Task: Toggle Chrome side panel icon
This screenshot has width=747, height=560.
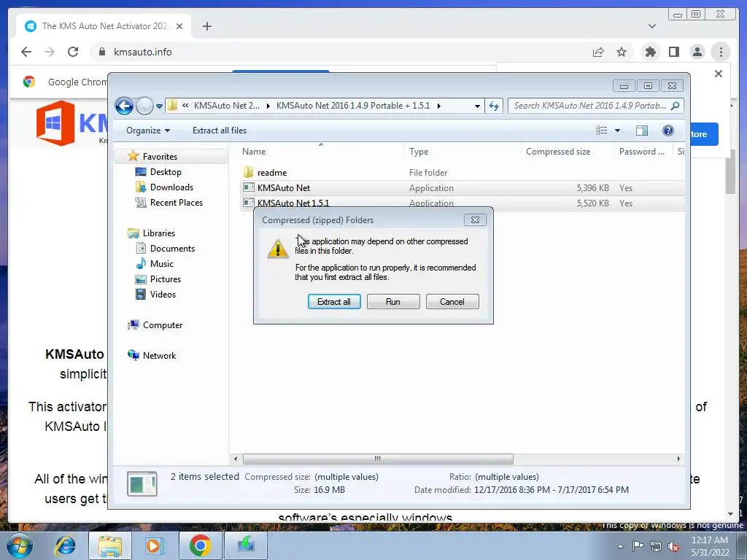Action: click(x=673, y=52)
